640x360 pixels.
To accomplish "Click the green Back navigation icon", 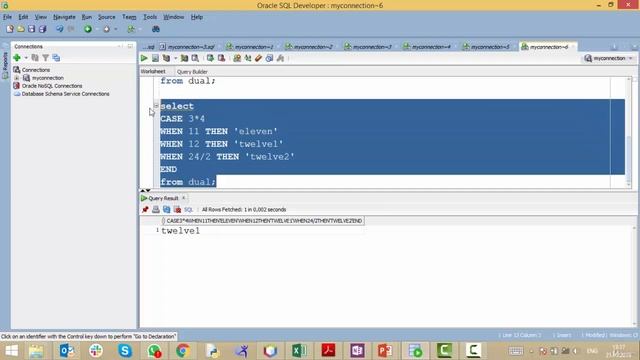I will [x=87, y=29].
